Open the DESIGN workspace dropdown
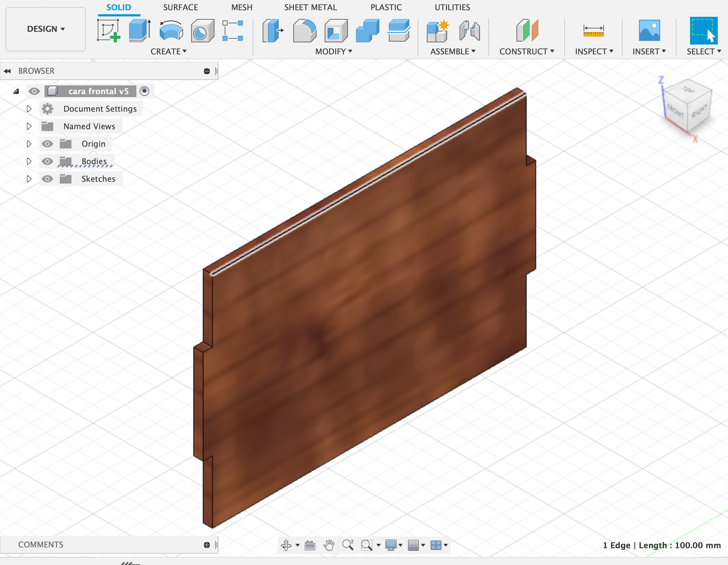This screenshot has height=565, width=728. click(46, 29)
